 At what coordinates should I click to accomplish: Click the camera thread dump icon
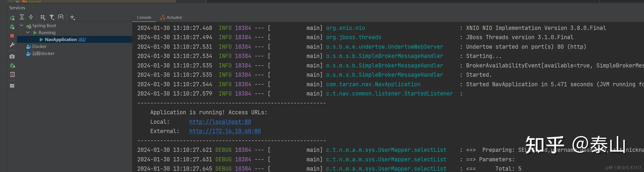point(12,57)
